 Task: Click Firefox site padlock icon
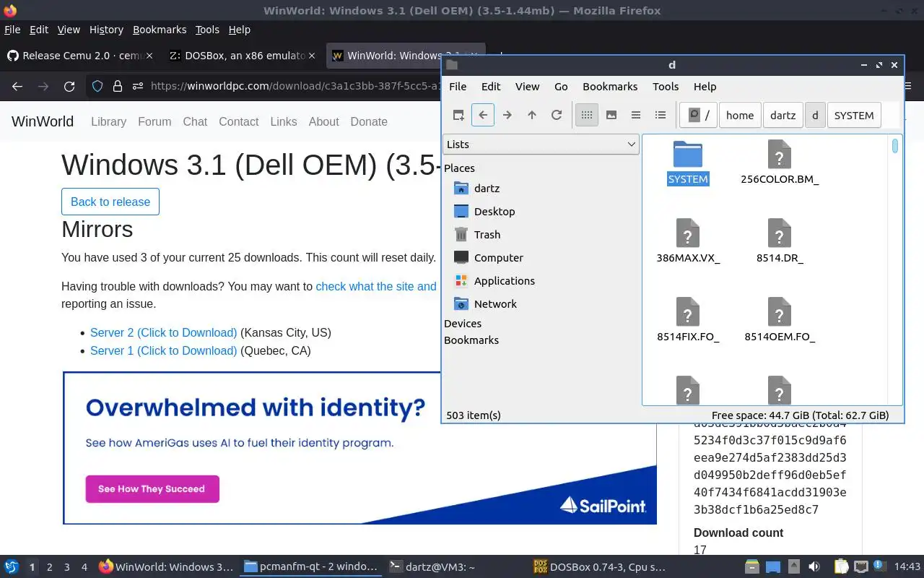click(x=117, y=87)
